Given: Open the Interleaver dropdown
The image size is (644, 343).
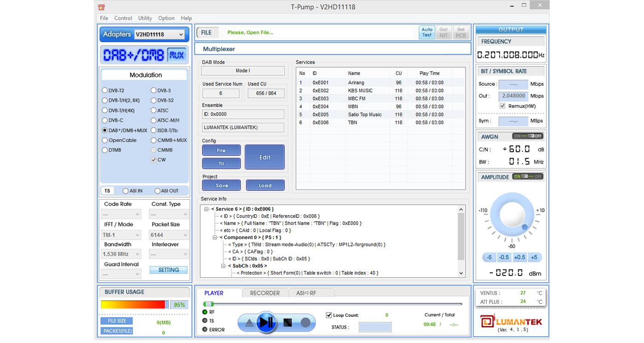Looking at the screenshot, I should coord(169,254).
